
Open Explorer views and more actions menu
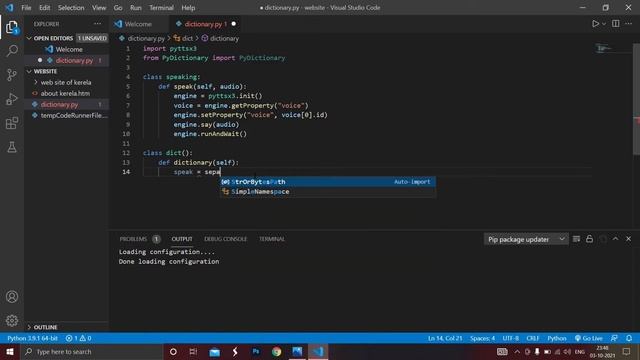coord(98,24)
